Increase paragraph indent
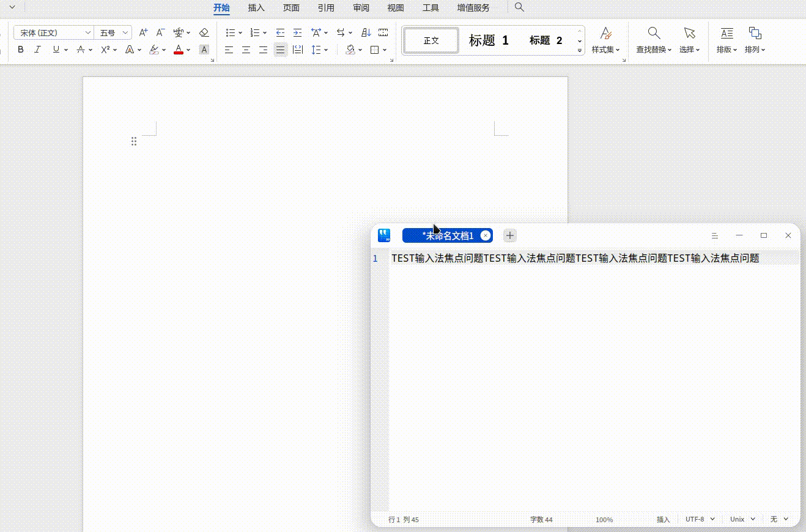Viewport: 806px width, 532px height. point(297,32)
